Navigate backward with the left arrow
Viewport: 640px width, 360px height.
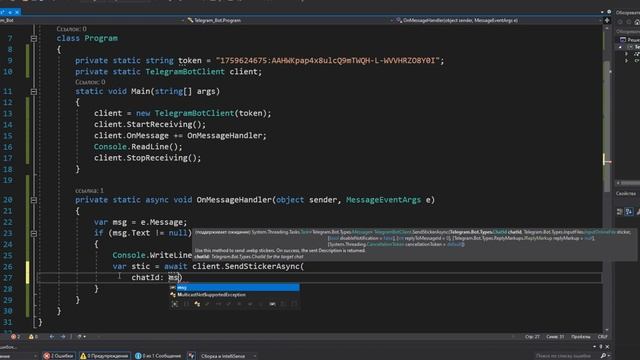pyautogui.click(x=52, y=337)
